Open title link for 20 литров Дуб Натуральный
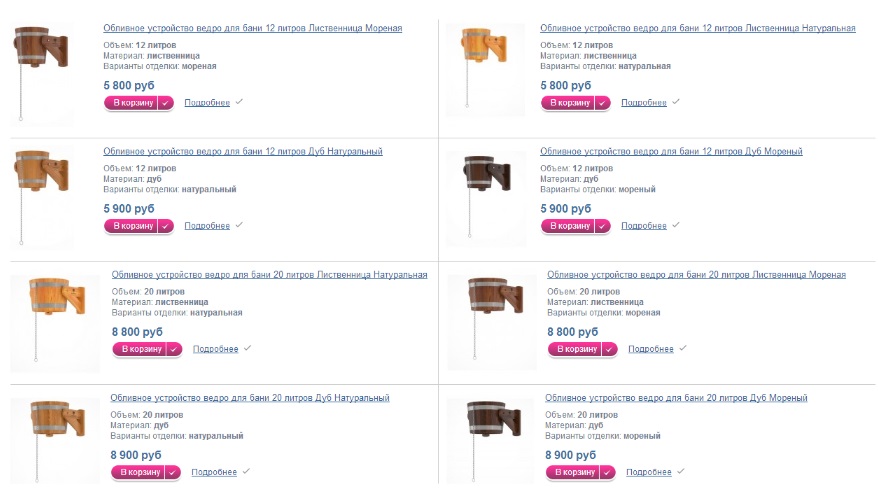Image resolution: width=878 pixels, height=504 pixels. coord(250,398)
